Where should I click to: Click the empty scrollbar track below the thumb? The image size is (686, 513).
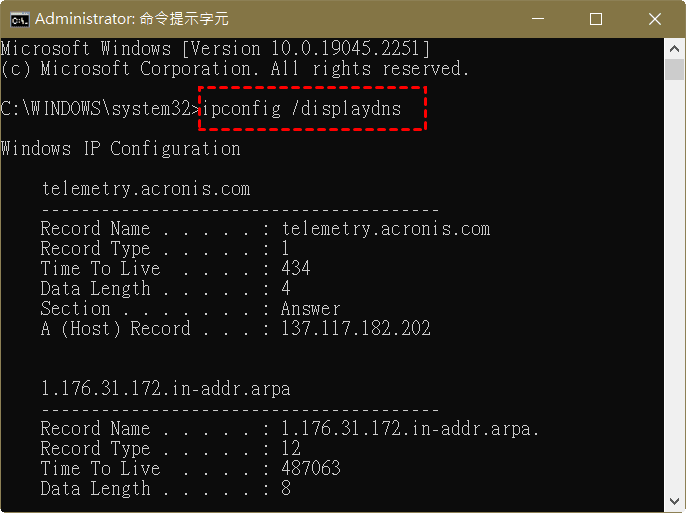[675, 300]
